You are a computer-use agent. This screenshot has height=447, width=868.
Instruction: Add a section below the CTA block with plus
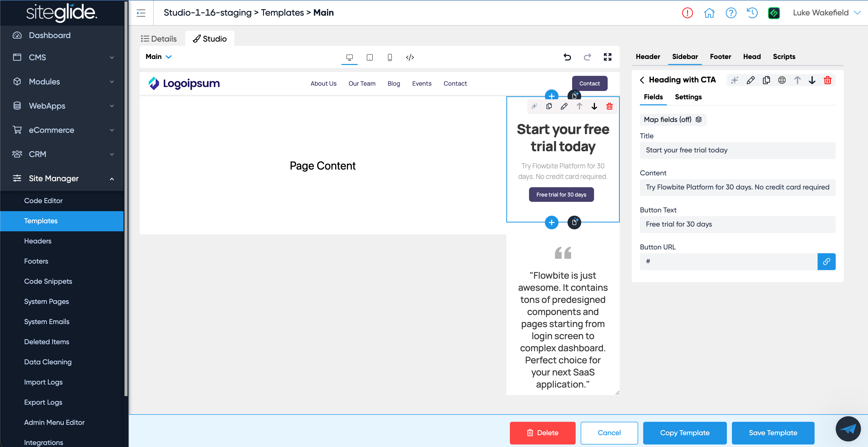point(552,222)
